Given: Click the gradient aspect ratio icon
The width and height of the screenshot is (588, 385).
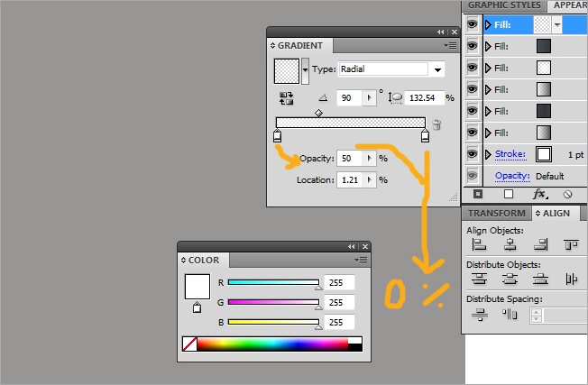Looking at the screenshot, I should tap(395, 98).
